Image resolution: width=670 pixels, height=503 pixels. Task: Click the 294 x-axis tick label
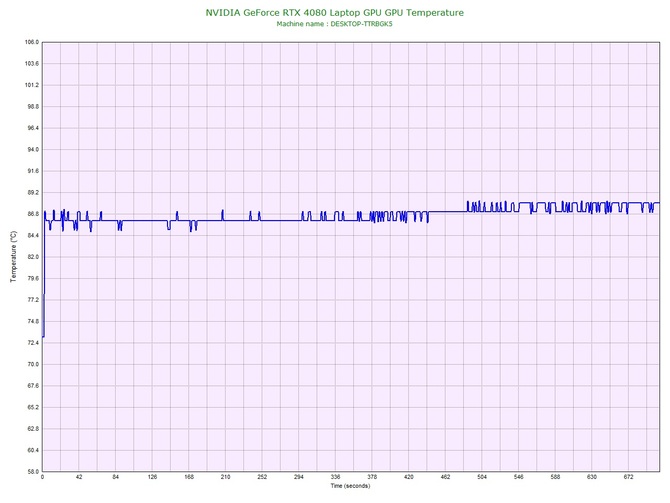pos(299,477)
